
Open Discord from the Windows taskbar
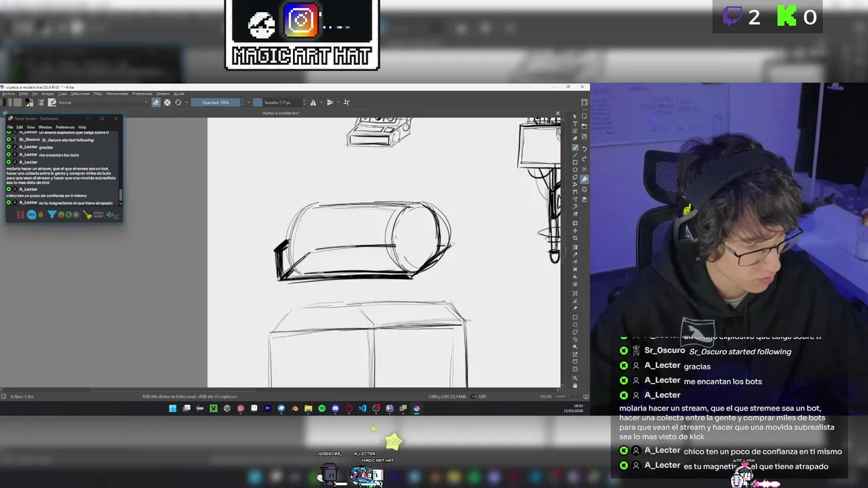(x=335, y=409)
